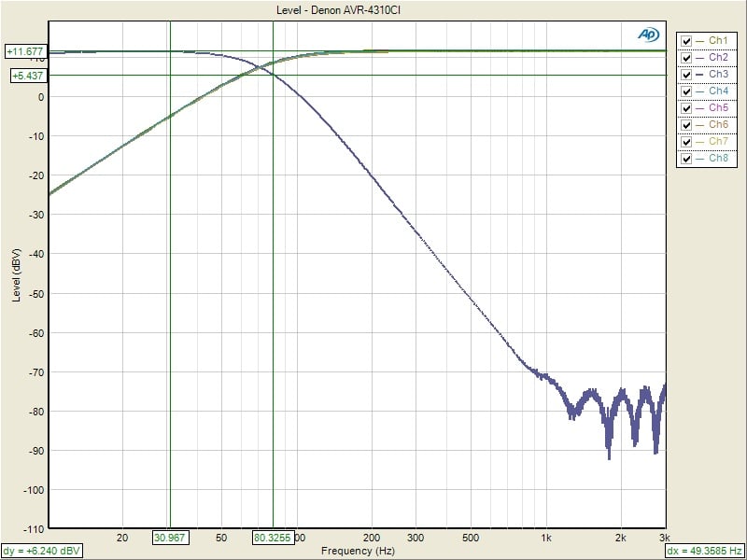Disable the Ch4 channel checkbox

687,91
